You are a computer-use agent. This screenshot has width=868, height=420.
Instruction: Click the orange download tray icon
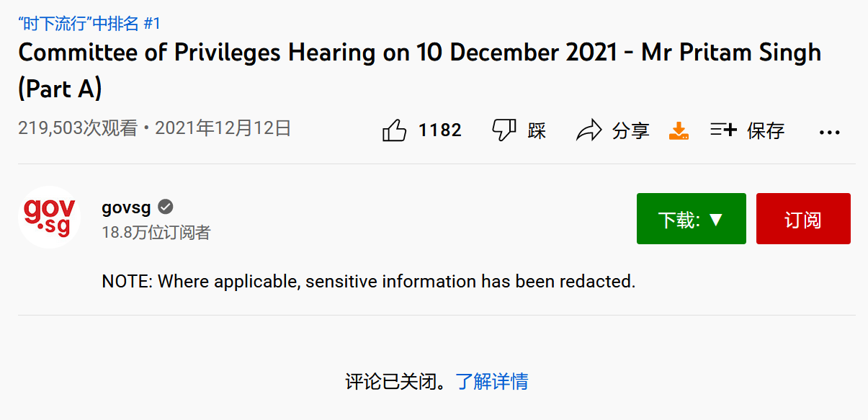coord(679,130)
